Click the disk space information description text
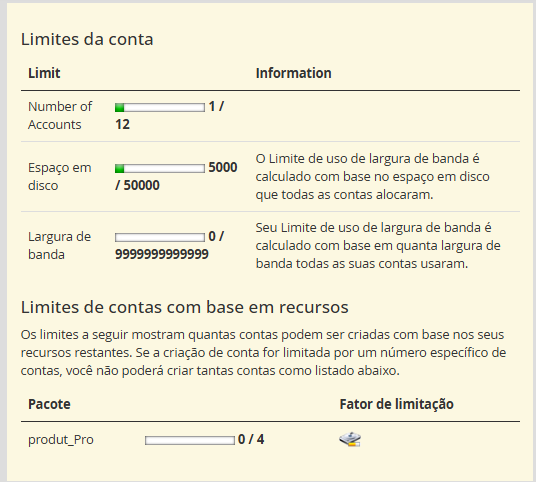This screenshot has width=536, height=482. click(x=373, y=176)
